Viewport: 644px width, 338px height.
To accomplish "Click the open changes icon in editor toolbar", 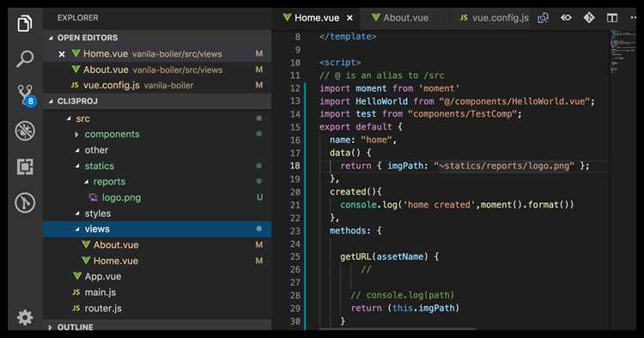I will click(x=543, y=18).
